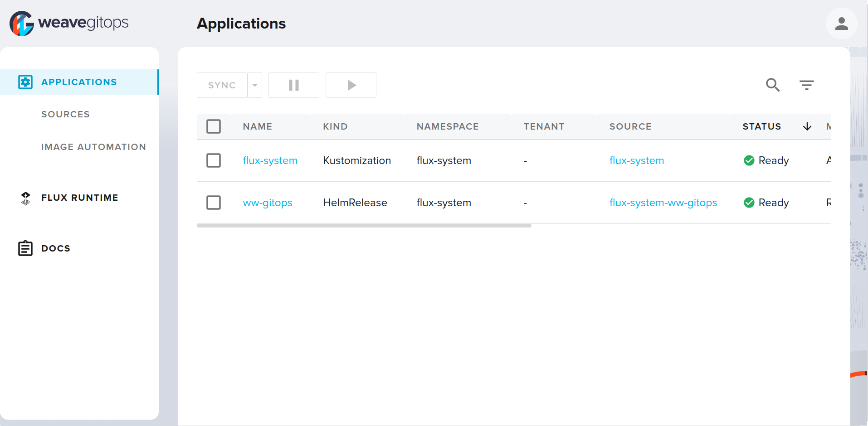Open Image Automation section
This screenshot has height=426, width=868.
click(x=93, y=147)
